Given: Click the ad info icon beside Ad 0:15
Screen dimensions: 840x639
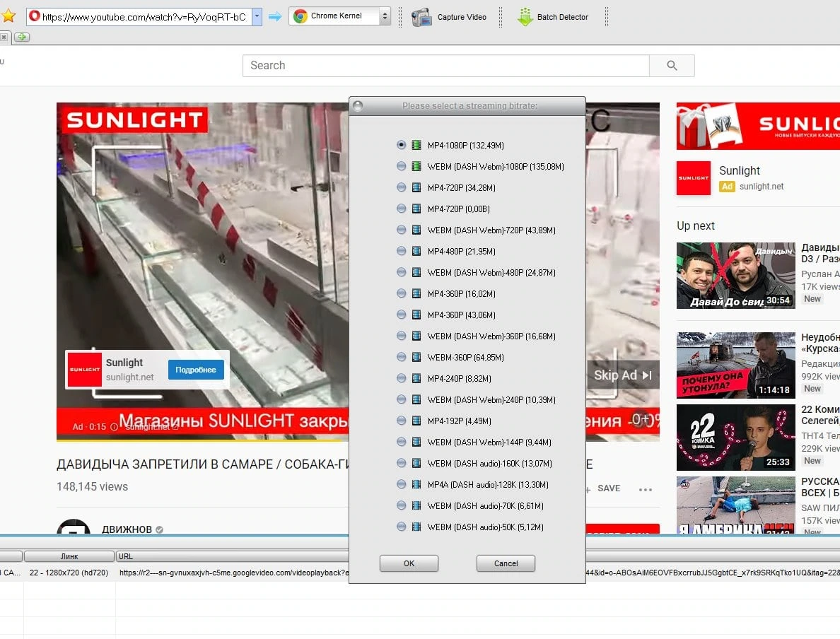Looking at the screenshot, I should coord(114,427).
